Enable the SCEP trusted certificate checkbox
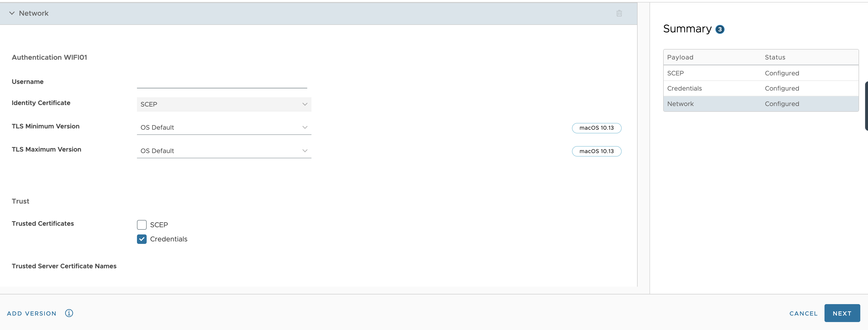The height and width of the screenshot is (330, 868). tap(142, 224)
